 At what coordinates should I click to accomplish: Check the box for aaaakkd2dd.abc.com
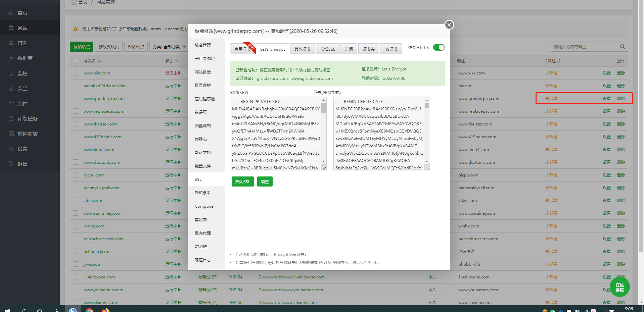click(76, 86)
